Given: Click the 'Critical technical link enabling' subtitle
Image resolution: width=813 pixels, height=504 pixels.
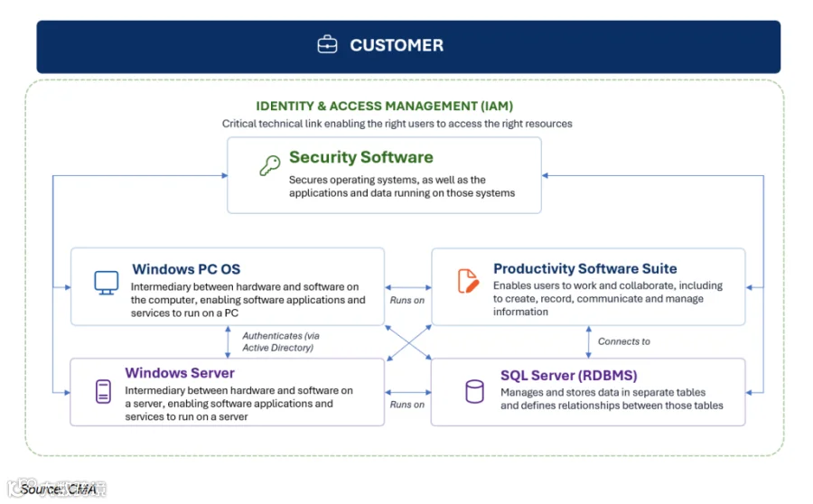Looking at the screenshot, I should click(x=397, y=124).
